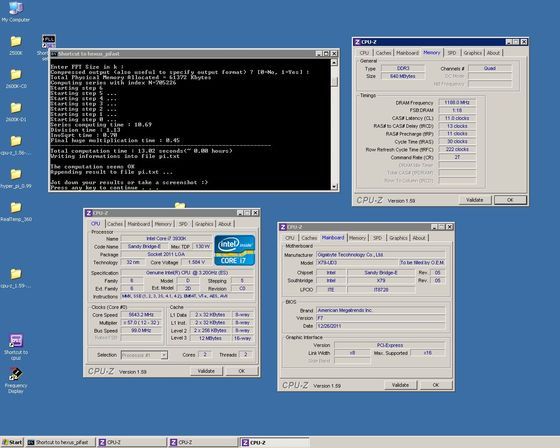Viewport: 560px width, 448px height.
Task: Click the Intel Core i7 logo badge
Action: tap(235, 250)
